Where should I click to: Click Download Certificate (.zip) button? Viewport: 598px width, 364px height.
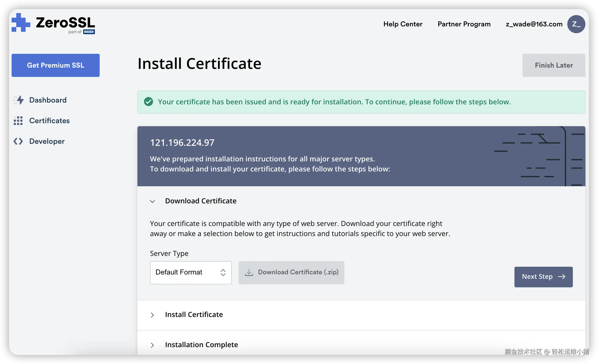(x=291, y=273)
